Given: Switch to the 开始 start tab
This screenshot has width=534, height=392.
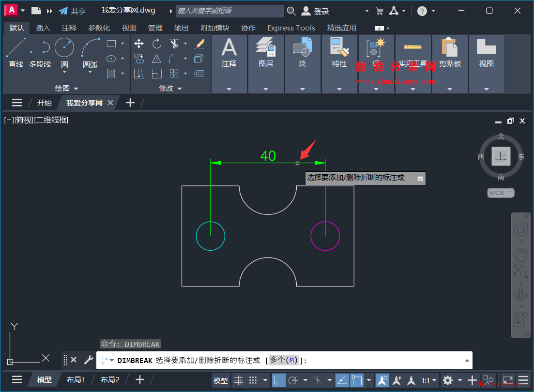Looking at the screenshot, I should tap(44, 103).
